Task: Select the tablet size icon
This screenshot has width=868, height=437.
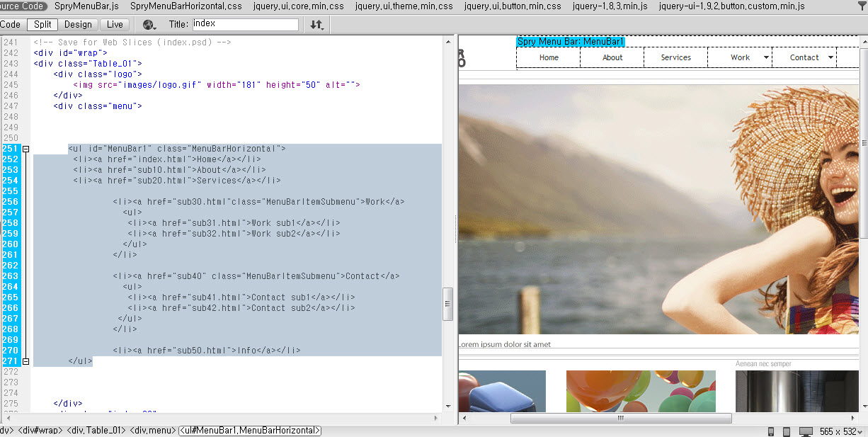Action: pyautogui.click(x=787, y=431)
